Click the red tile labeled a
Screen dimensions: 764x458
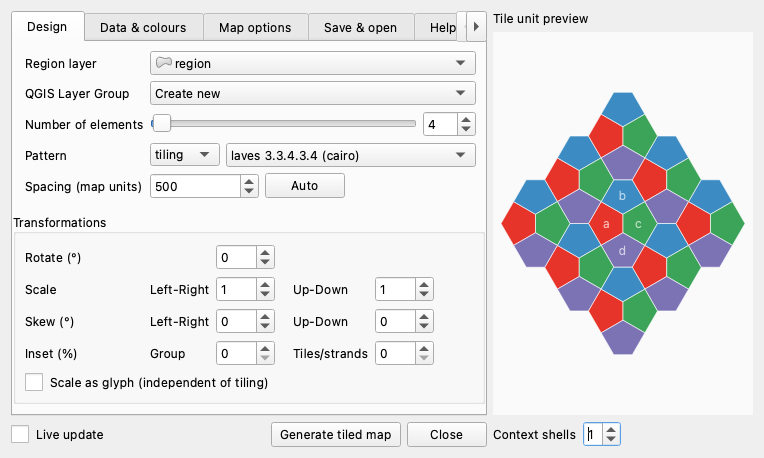pos(606,224)
